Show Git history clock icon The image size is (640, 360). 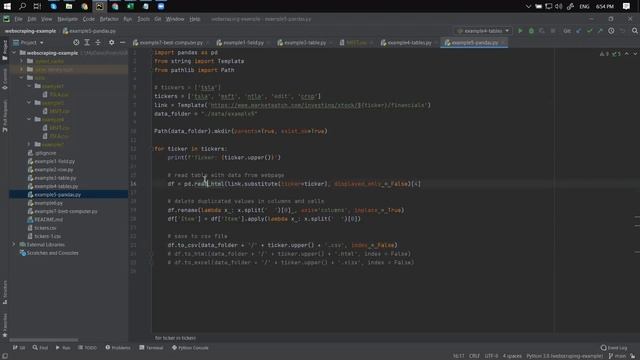click(x=611, y=31)
